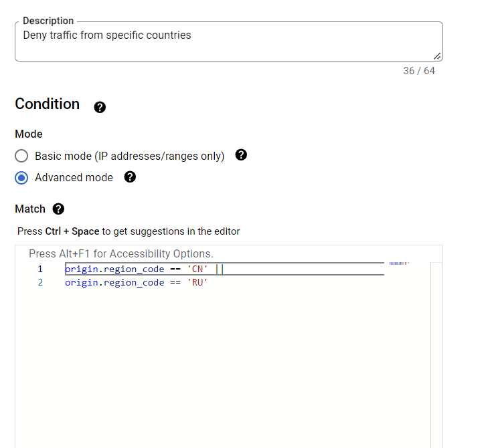496x448 pixels.
Task: Select the Advanced mode radio button
Action: click(x=22, y=178)
